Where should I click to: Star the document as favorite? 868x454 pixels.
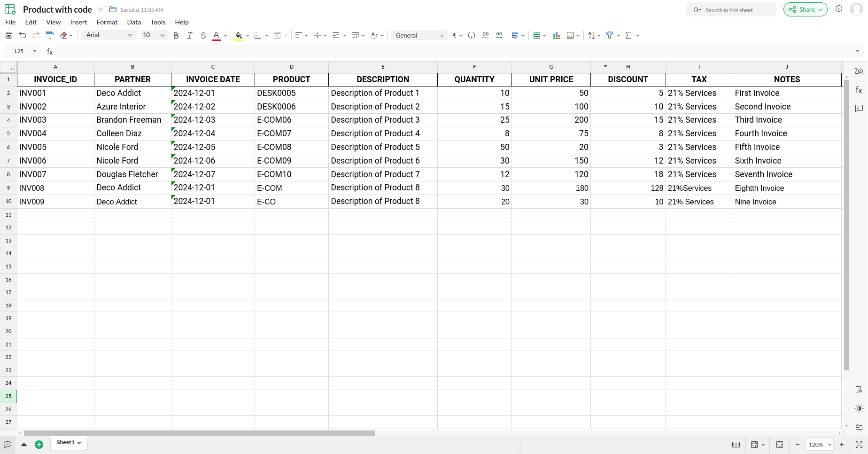click(x=101, y=9)
